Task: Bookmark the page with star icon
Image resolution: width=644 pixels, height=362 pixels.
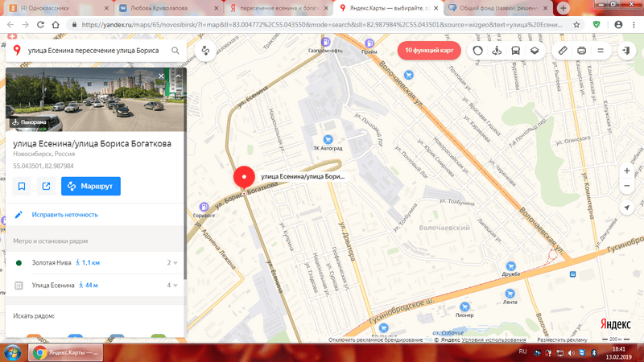Action: 576,25
